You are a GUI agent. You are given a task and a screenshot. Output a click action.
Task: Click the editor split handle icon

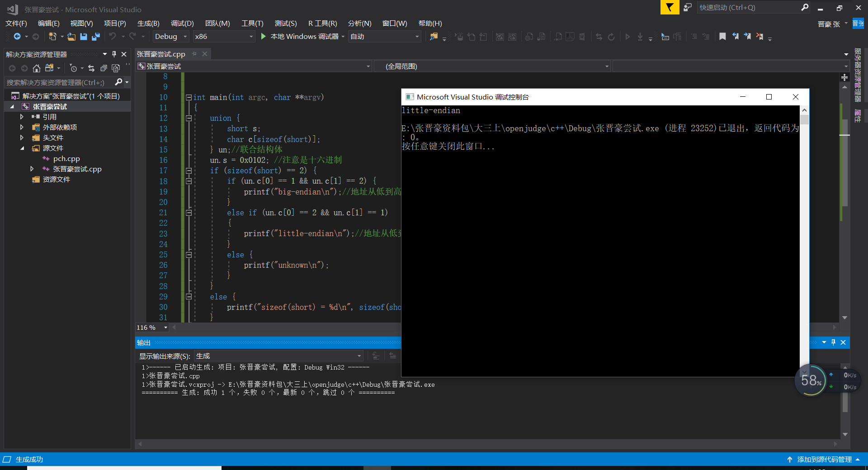click(844, 77)
